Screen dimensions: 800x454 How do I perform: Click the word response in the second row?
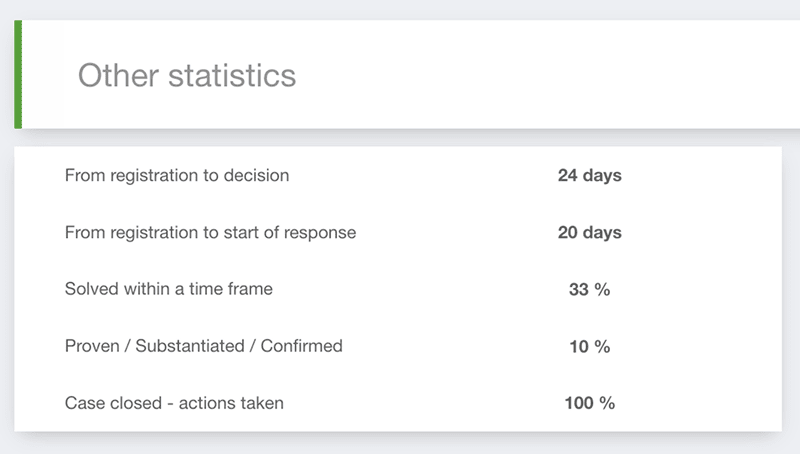click(x=320, y=233)
